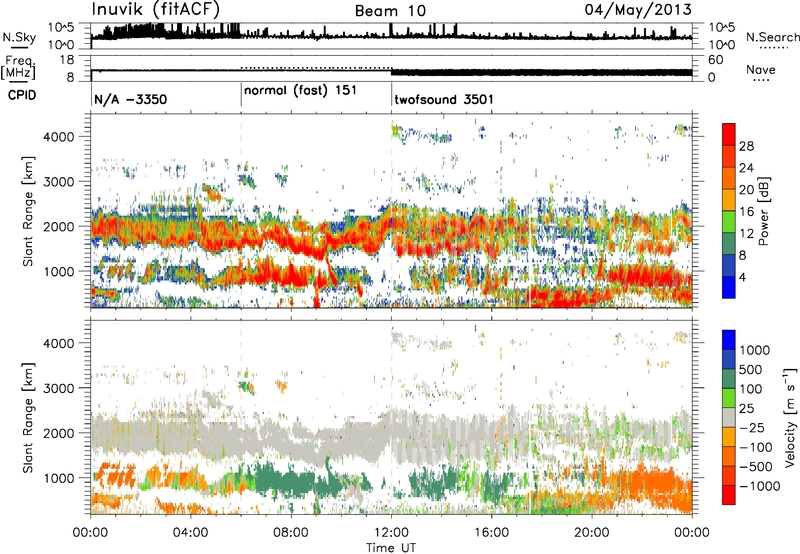Click the '25' label on Velocity colorbar

pyautogui.click(x=746, y=409)
